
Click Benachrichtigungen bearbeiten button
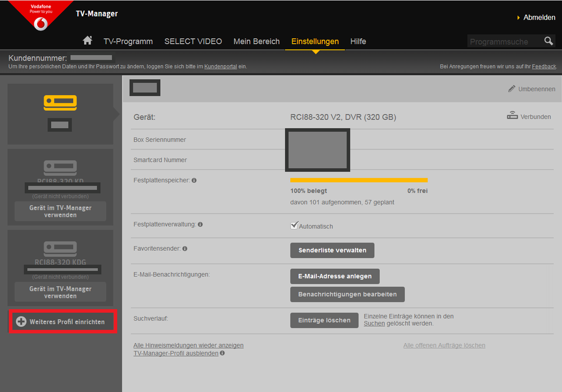point(347,294)
